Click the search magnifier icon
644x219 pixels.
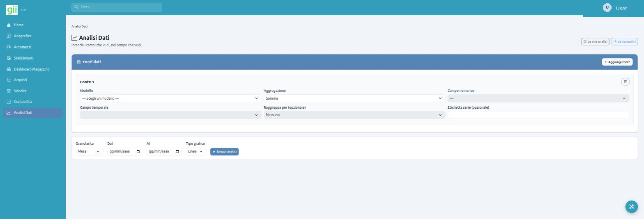(x=76, y=7)
